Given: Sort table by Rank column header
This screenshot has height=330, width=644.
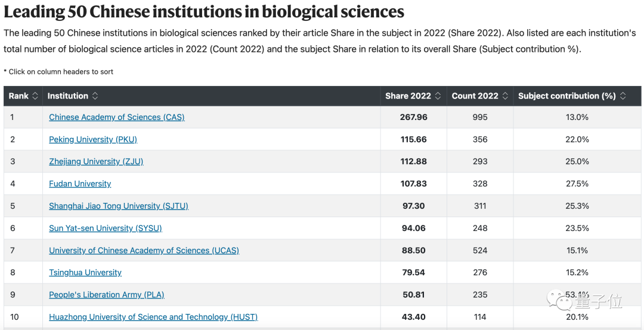Looking at the screenshot, I should pos(18,96).
